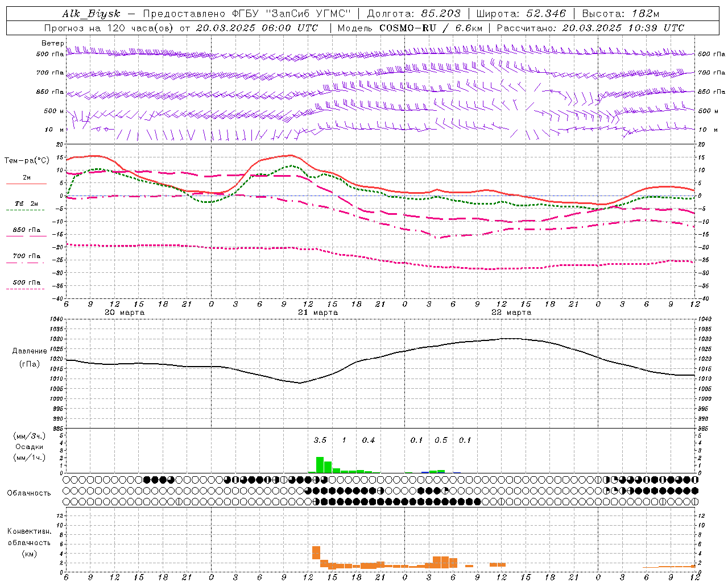
Task: Click the 'Td 2м' dew point legend entry
Action: coord(27,203)
